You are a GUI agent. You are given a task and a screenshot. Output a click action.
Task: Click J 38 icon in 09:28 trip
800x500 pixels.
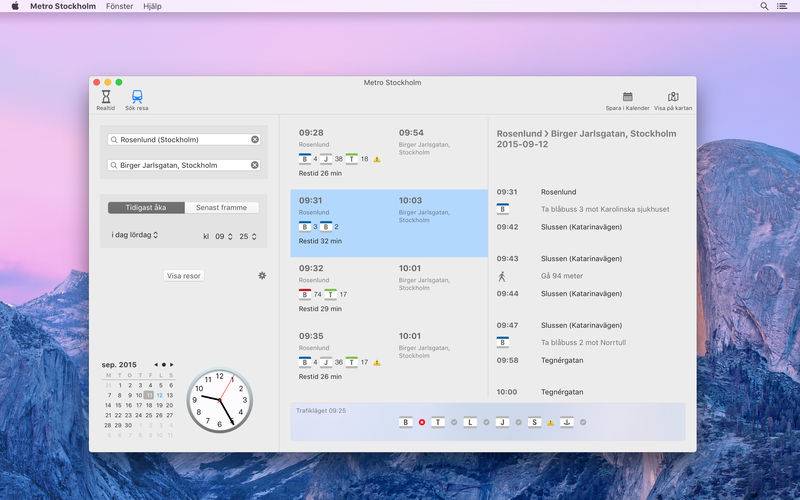pos(326,159)
